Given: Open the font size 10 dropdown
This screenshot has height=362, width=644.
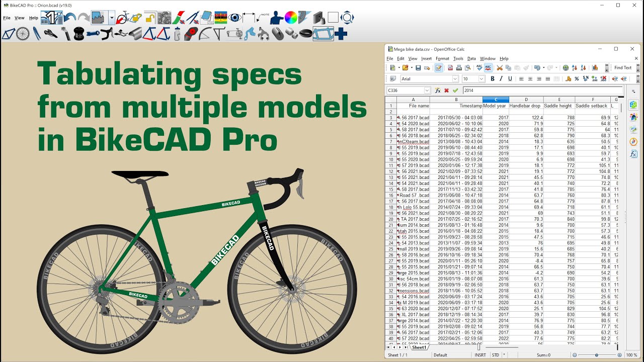Looking at the screenshot, I should pos(482,79).
